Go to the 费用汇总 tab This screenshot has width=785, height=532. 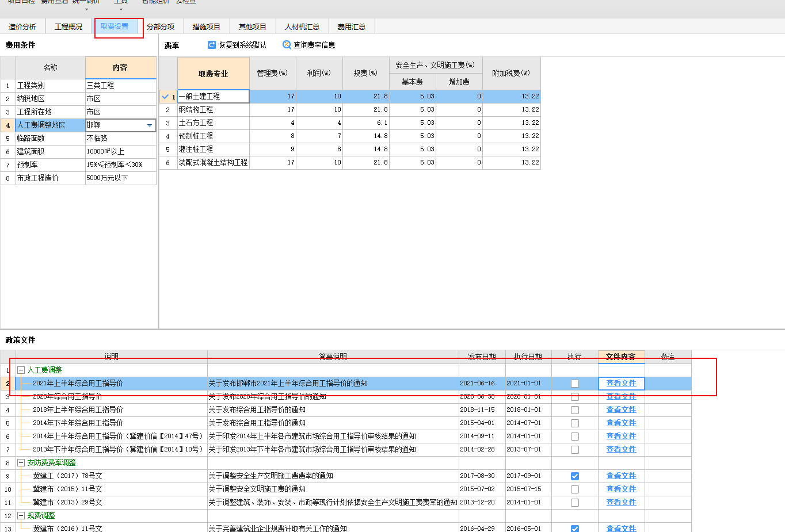coord(352,26)
